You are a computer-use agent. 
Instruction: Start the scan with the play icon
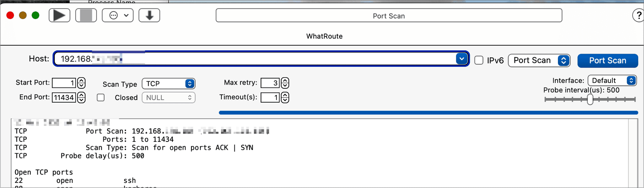pos(59,16)
